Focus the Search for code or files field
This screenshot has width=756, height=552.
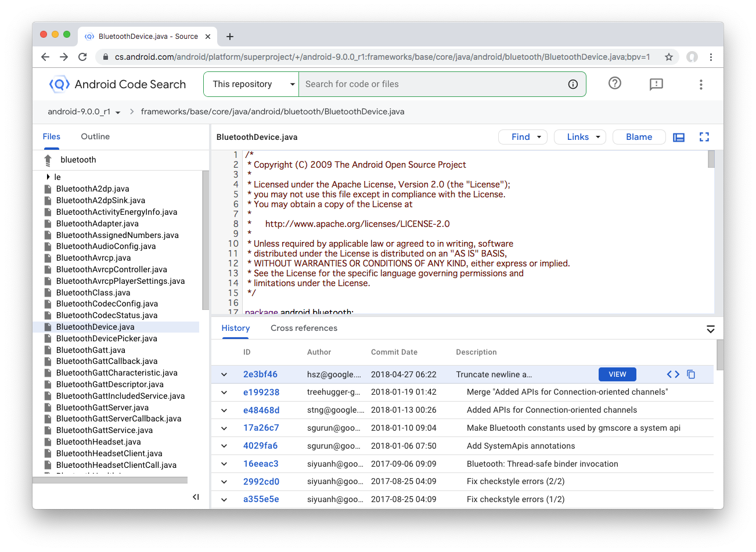coord(433,84)
